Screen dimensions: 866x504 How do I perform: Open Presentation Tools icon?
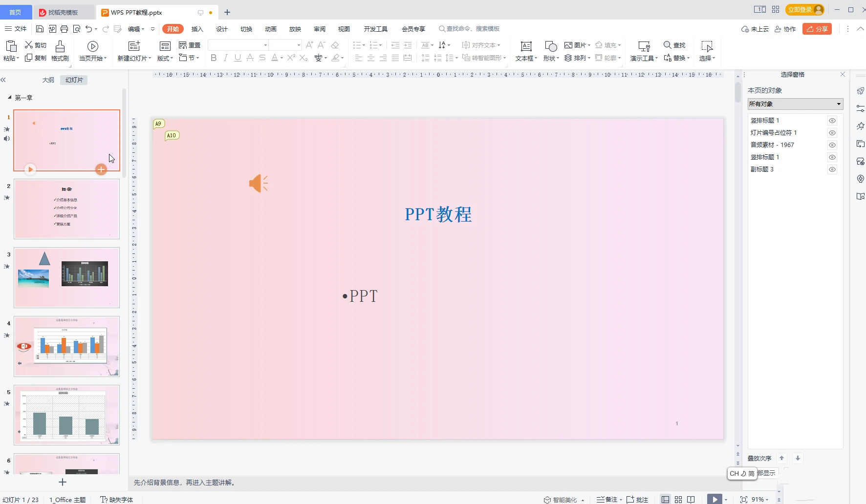pos(644,46)
